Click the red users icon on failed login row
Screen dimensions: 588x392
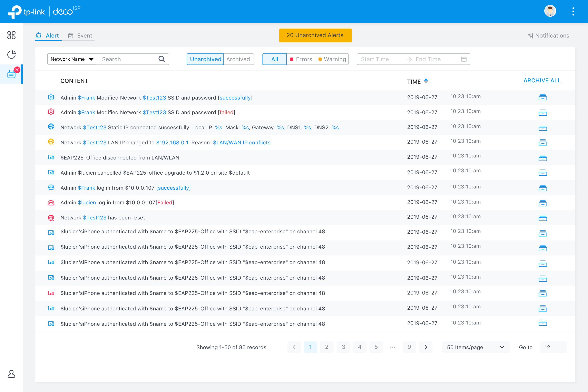(x=51, y=203)
